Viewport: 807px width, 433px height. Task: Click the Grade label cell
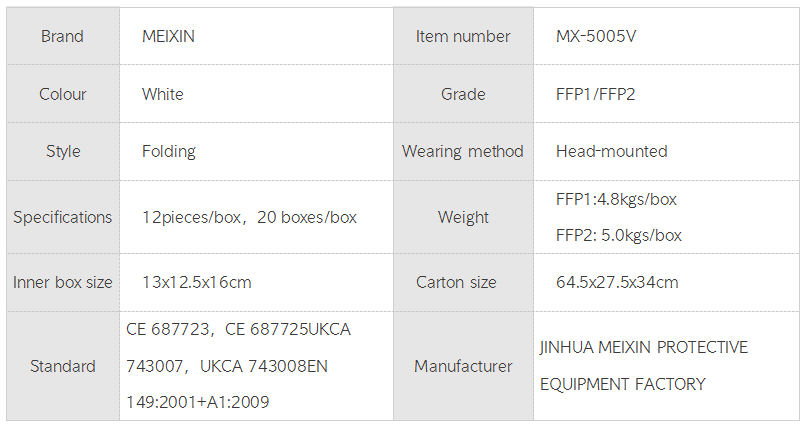coord(463,95)
